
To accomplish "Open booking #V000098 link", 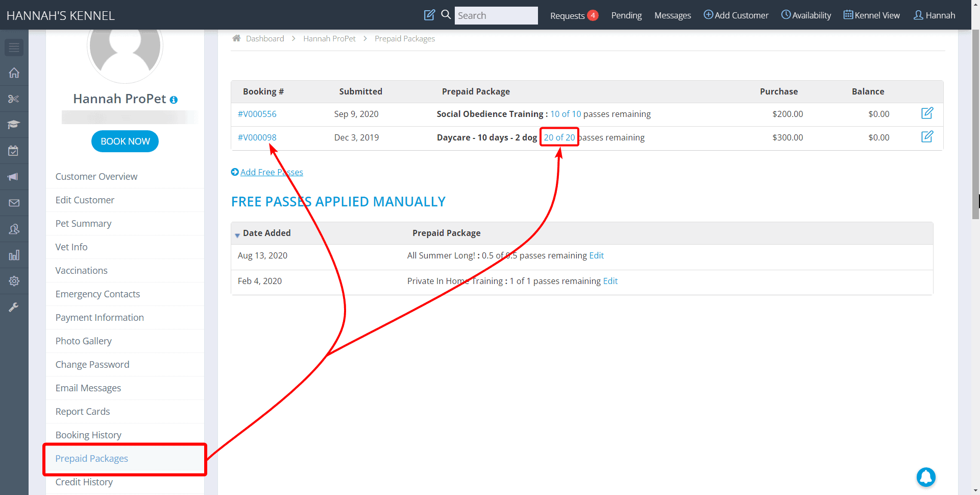I will [257, 137].
